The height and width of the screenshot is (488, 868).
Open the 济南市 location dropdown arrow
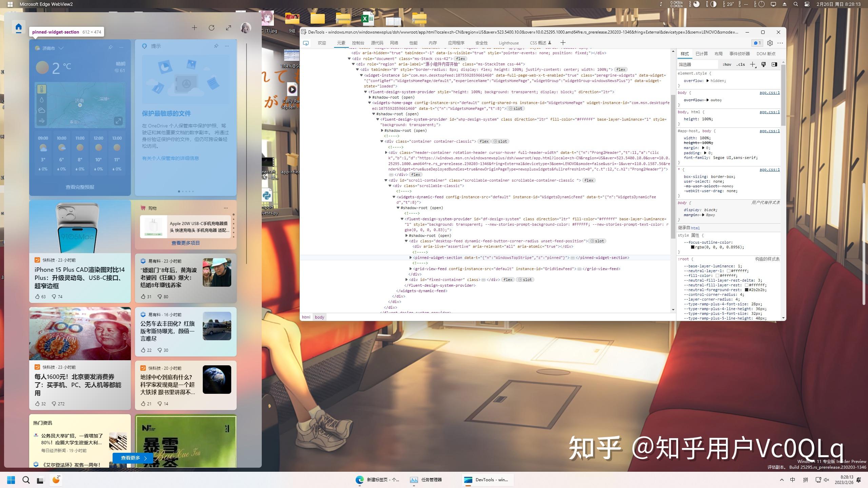click(61, 48)
